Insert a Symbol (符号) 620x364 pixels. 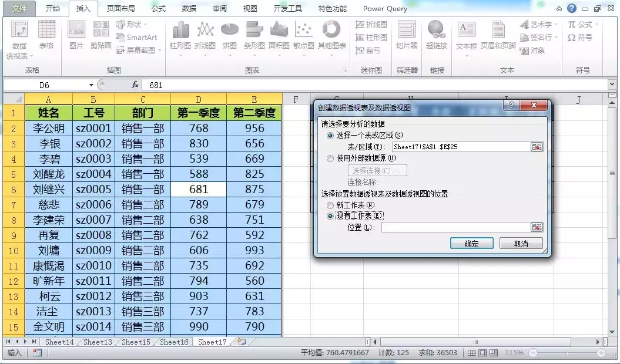[579, 37]
